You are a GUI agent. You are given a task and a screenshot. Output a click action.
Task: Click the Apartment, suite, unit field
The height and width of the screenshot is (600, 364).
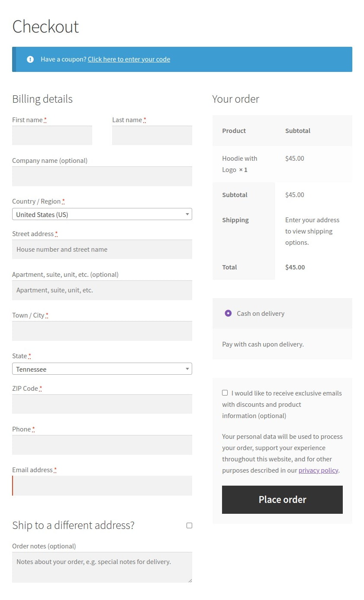click(102, 290)
